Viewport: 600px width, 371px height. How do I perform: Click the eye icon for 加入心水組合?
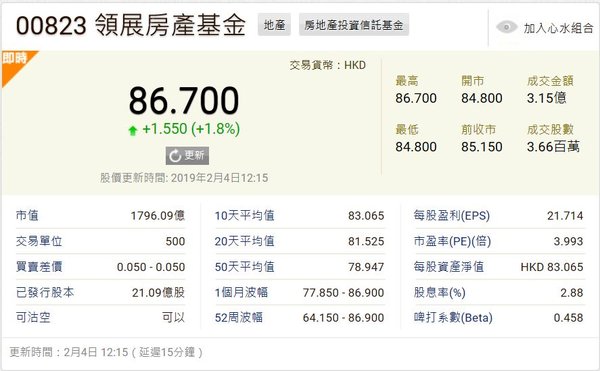tap(507, 27)
